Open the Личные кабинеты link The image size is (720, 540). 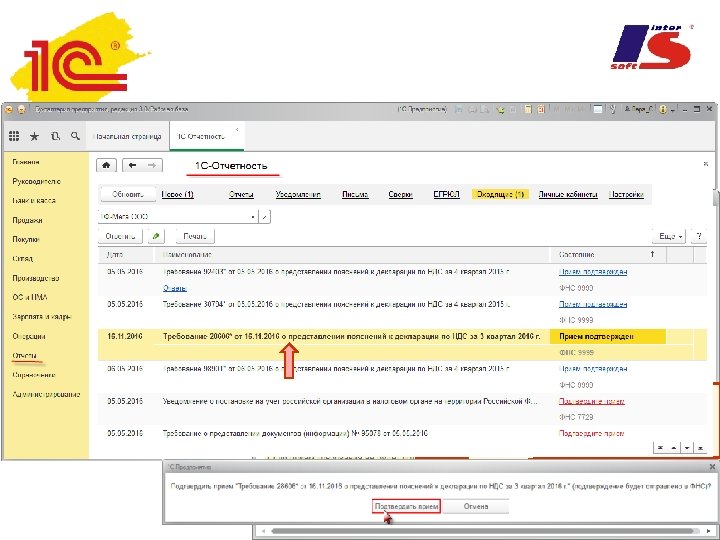click(x=568, y=195)
